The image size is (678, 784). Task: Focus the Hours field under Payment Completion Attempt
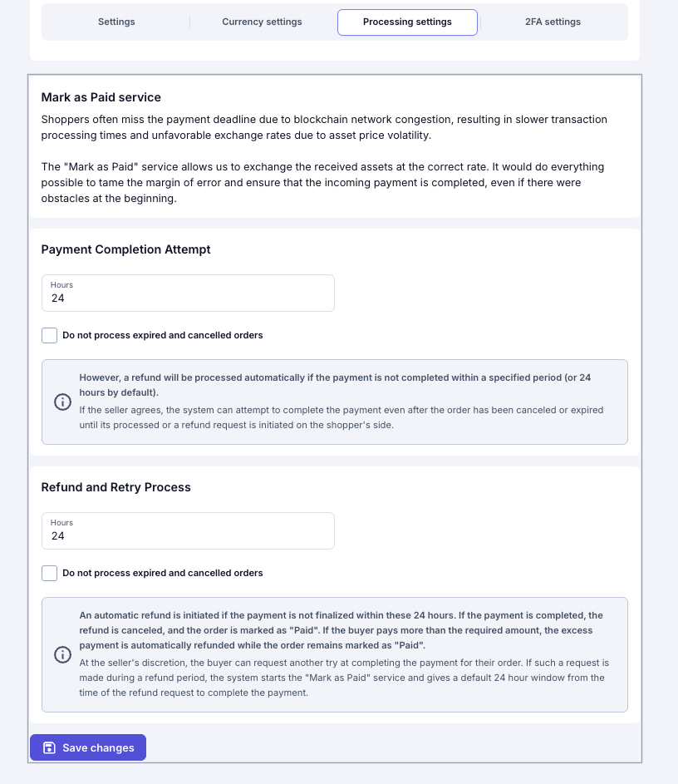point(188,293)
